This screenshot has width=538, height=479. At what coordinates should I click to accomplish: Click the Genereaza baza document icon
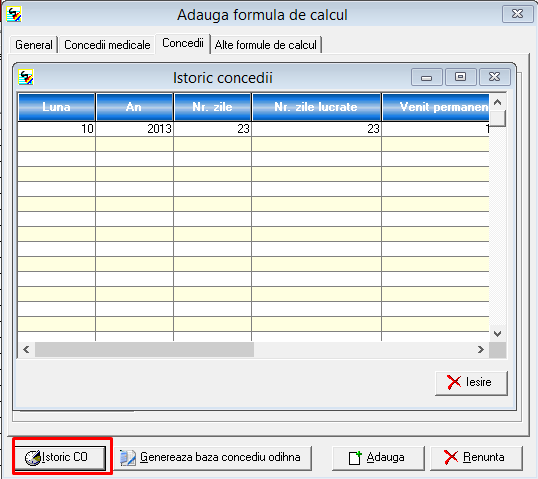coord(128,458)
